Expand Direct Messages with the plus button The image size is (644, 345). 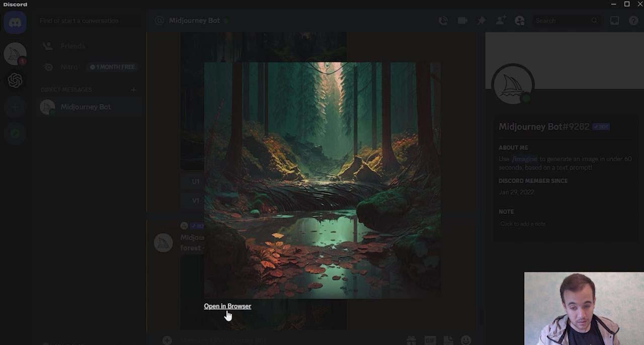[x=133, y=90]
